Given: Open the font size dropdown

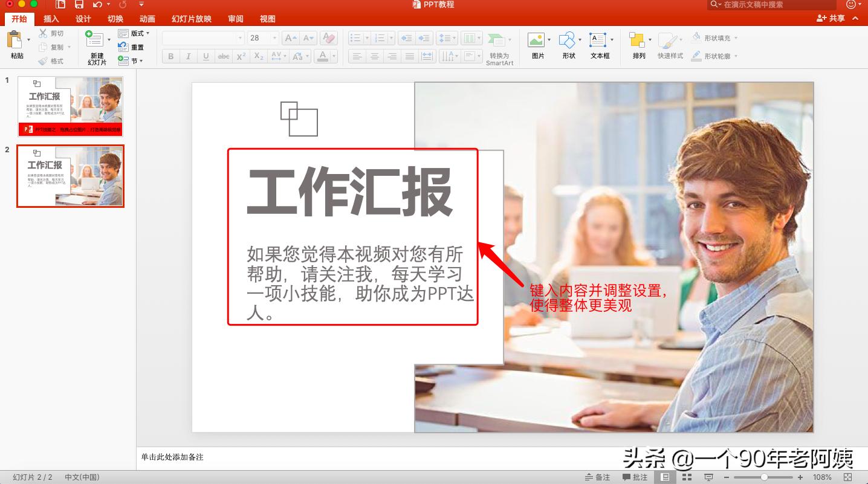Looking at the screenshot, I should [x=273, y=37].
